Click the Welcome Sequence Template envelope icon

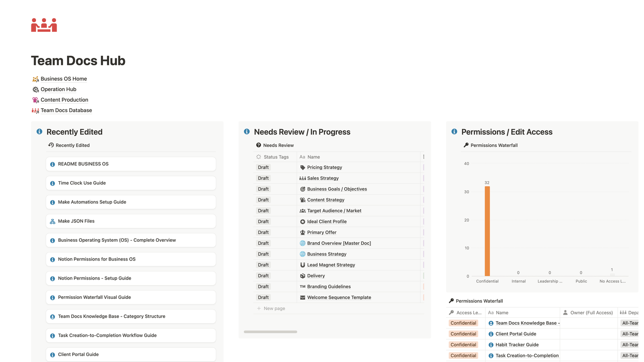click(x=303, y=298)
